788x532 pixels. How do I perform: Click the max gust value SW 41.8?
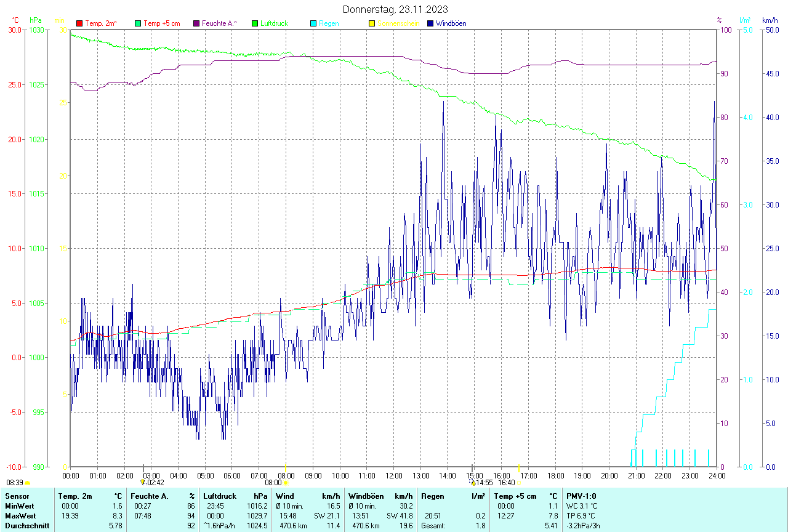(400, 516)
